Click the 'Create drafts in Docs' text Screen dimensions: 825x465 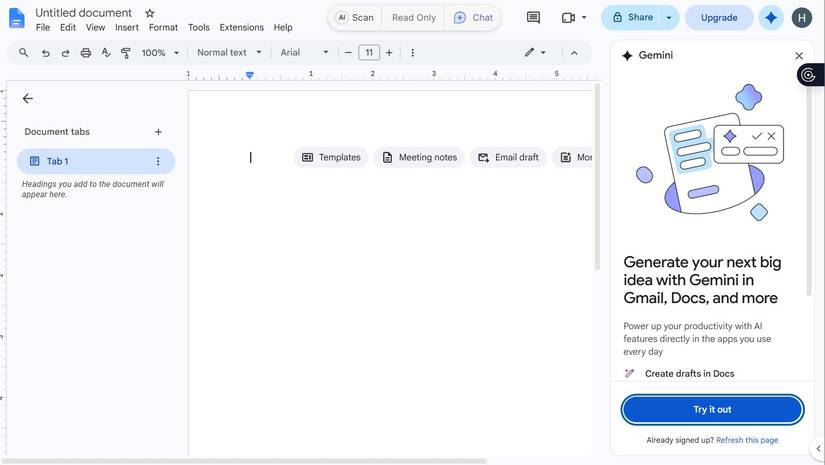[x=689, y=373]
